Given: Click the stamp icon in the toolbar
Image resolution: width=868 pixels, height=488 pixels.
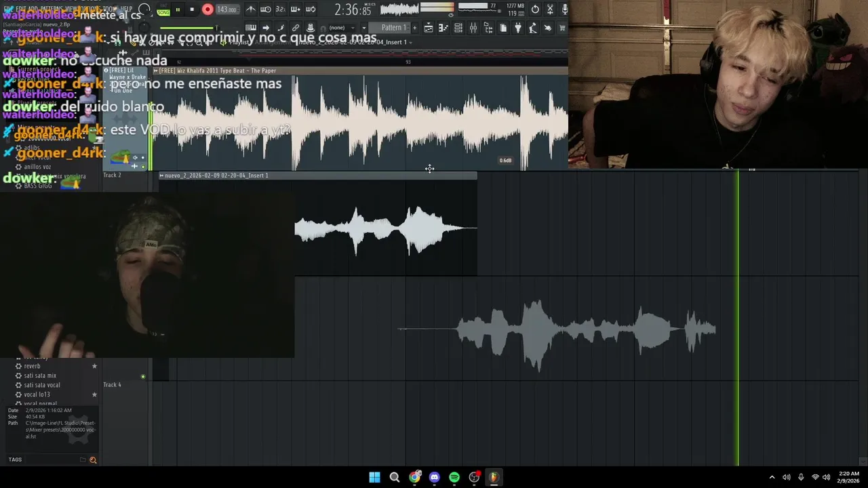Looking at the screenshot, I should click(311, 28).
